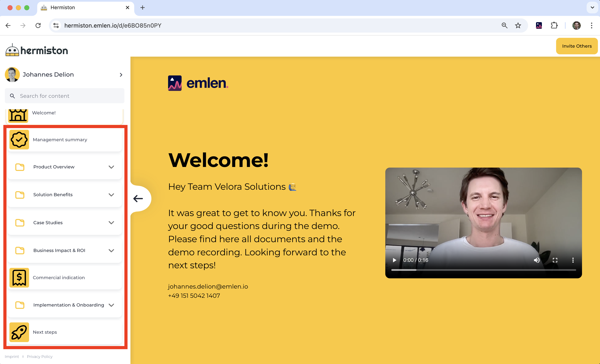Click the Commercial indication invoice icon

(19, 277)
